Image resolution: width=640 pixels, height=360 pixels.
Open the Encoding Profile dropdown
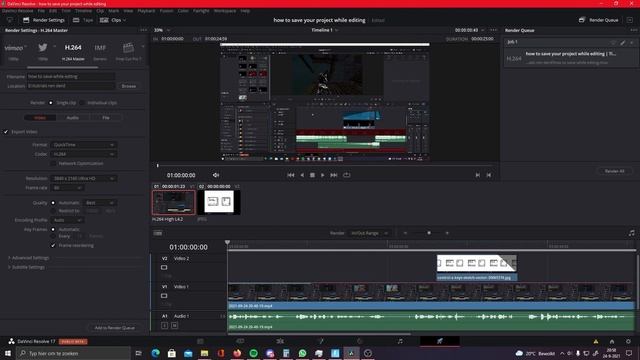[67, 220]
